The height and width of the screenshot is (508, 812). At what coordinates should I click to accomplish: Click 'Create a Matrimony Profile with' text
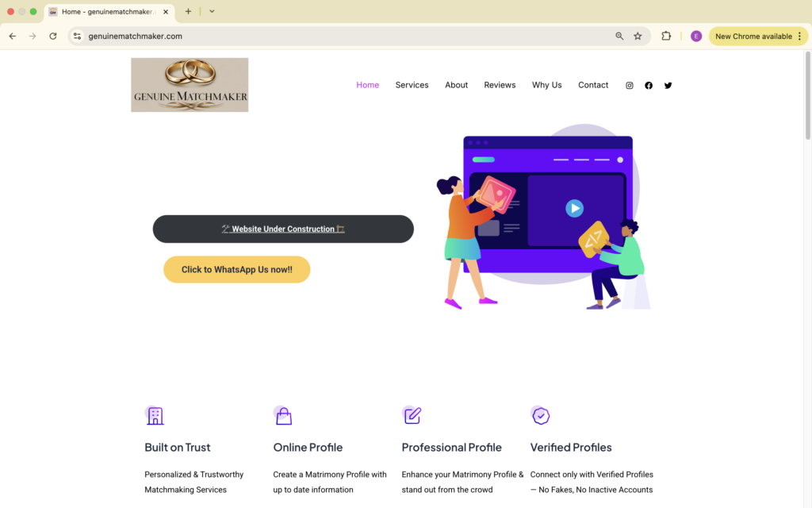pyautogui.click(x=330, y=475)
